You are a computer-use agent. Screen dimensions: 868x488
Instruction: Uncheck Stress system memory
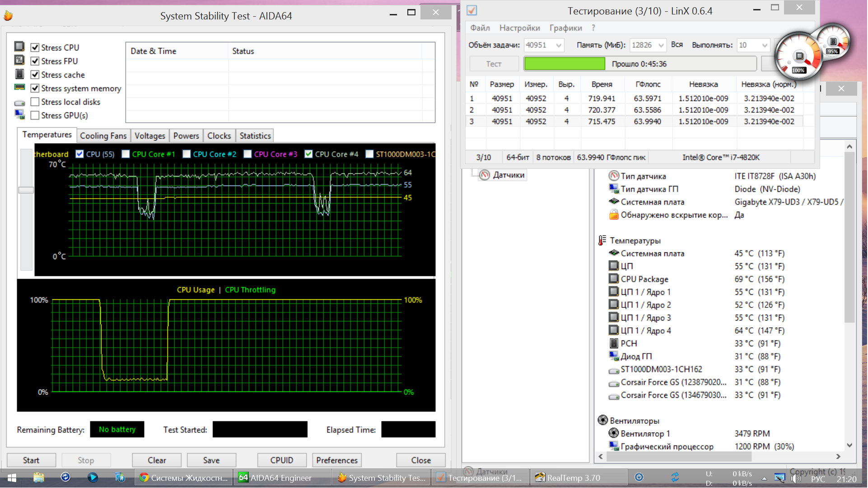click(35, 88)
